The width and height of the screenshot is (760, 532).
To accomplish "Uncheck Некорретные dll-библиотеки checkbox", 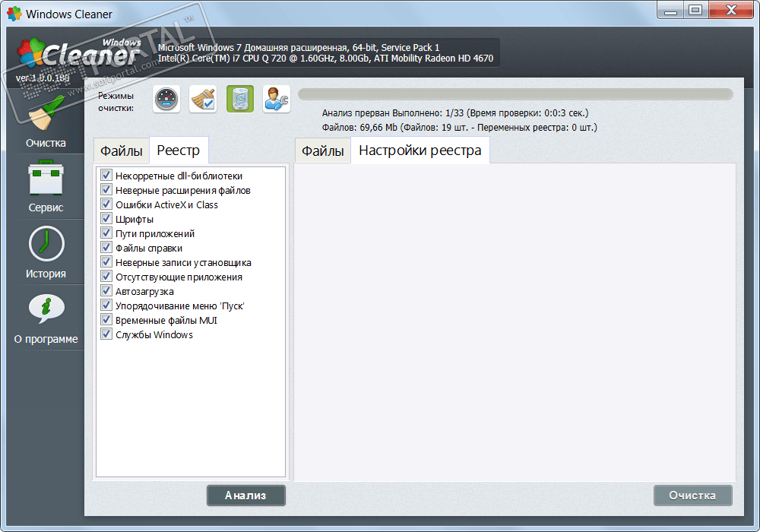I will (x=106, y=175).
